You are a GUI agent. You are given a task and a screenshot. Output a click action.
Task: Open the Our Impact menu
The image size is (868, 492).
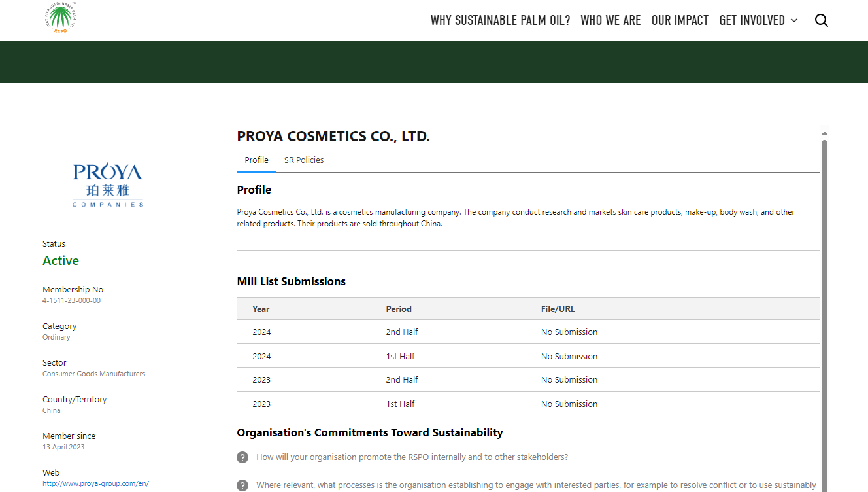click(680, 20)
